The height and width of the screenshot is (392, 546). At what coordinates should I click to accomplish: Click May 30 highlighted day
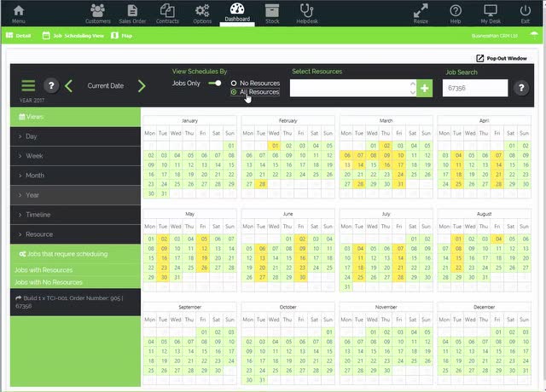(164, 277)
